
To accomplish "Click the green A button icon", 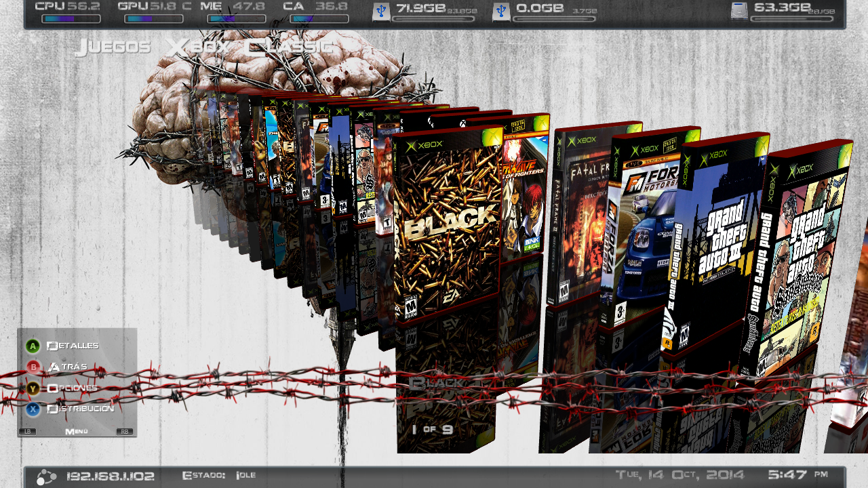I will point(33,346).
